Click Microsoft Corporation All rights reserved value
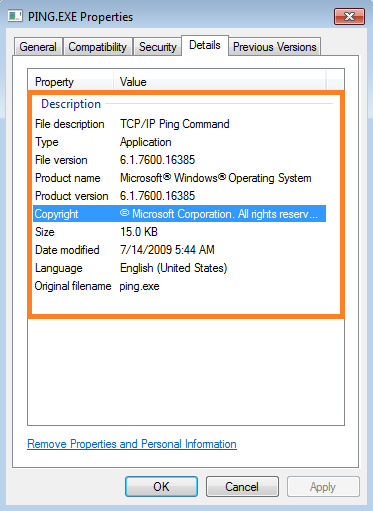 tap(219, 214)
